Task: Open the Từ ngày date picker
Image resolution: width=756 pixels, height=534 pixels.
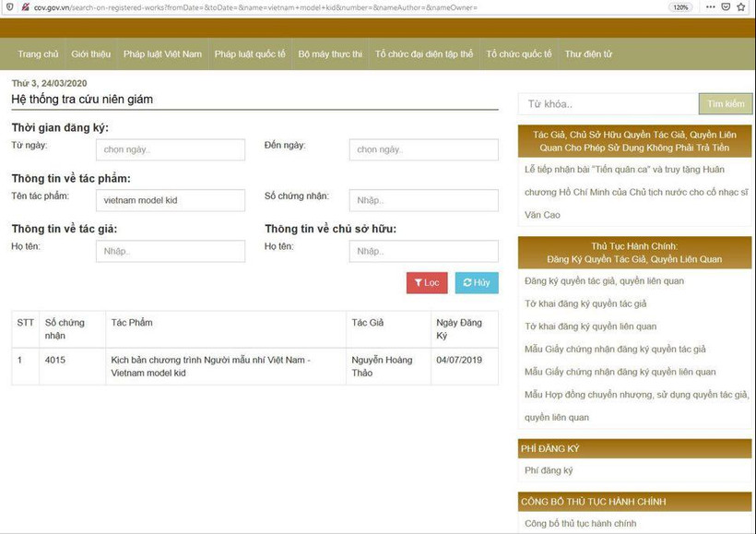Action: pyautogui.click(x=171, y=148)
